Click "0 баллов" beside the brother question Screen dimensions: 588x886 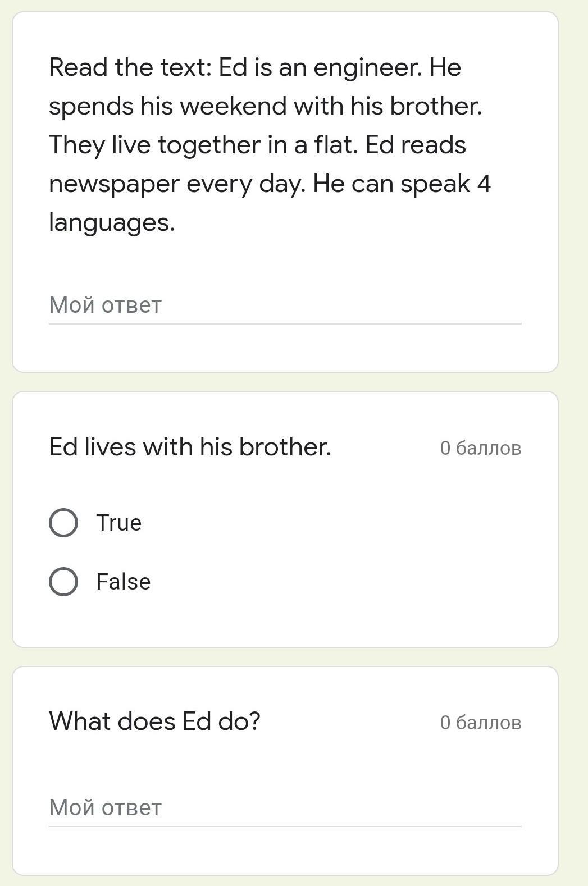pos(480,448)
